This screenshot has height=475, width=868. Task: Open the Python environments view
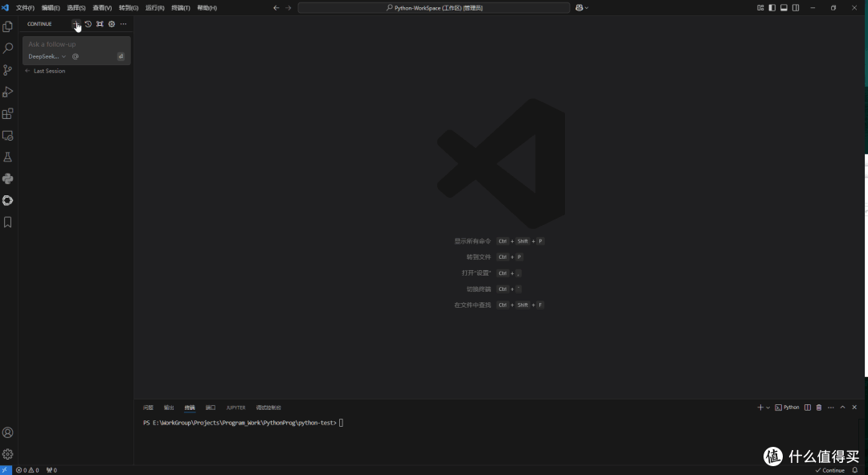(8, 178)
